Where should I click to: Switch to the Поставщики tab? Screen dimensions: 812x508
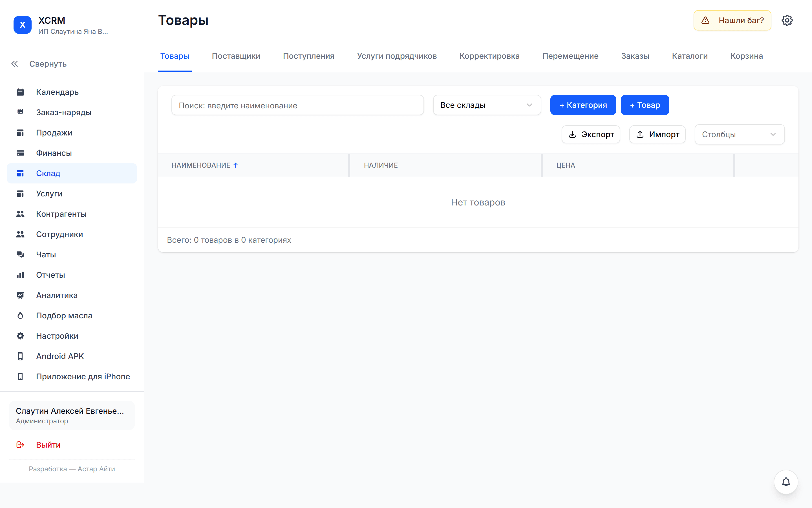[x=236, y=56]
